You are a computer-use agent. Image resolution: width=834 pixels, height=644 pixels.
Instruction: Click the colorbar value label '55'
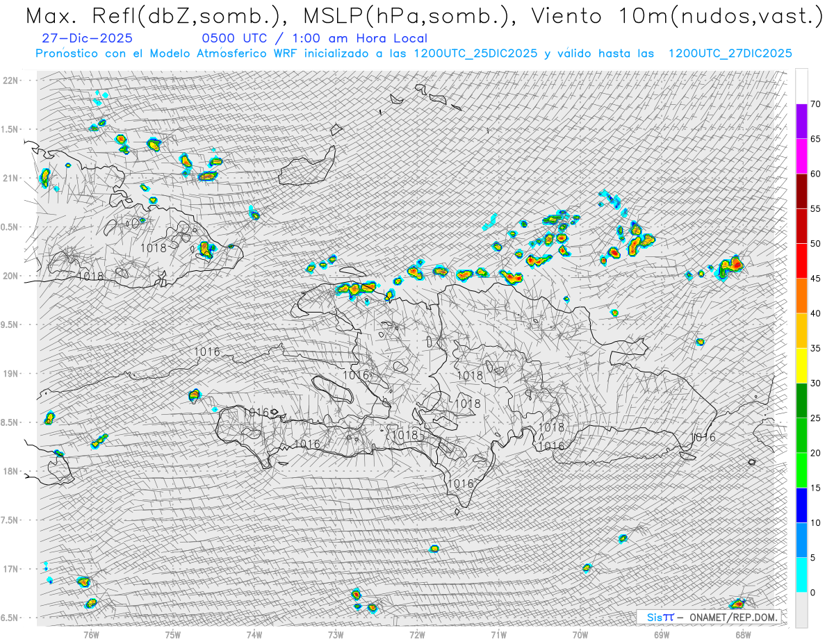point(815,208)
